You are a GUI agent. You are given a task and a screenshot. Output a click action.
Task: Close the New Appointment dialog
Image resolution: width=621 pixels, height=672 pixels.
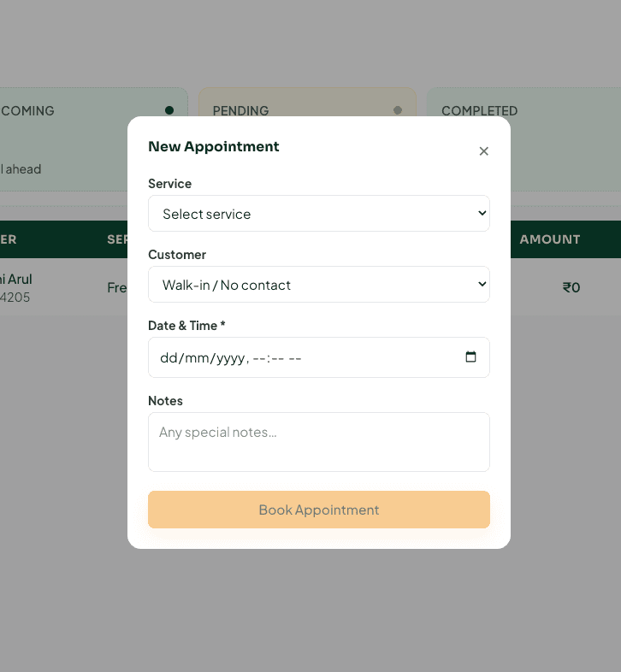(x=484, y=150)
